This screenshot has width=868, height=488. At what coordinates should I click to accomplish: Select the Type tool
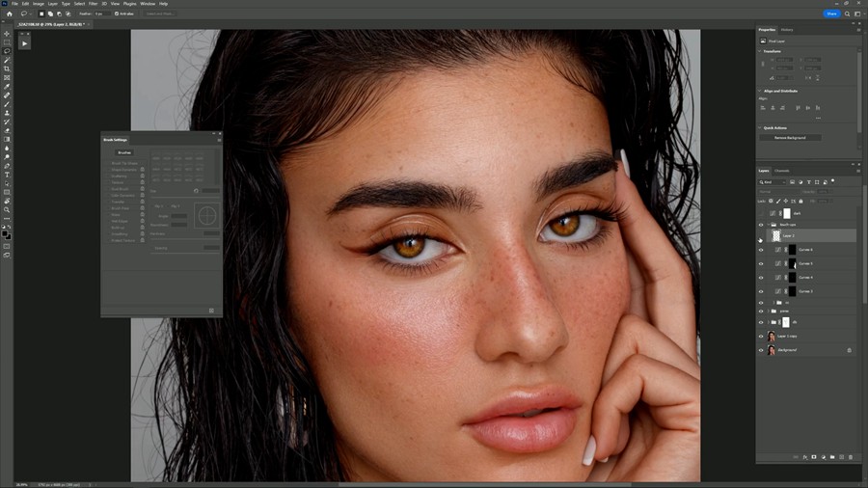pyautogui.click(x=7, y=175)
